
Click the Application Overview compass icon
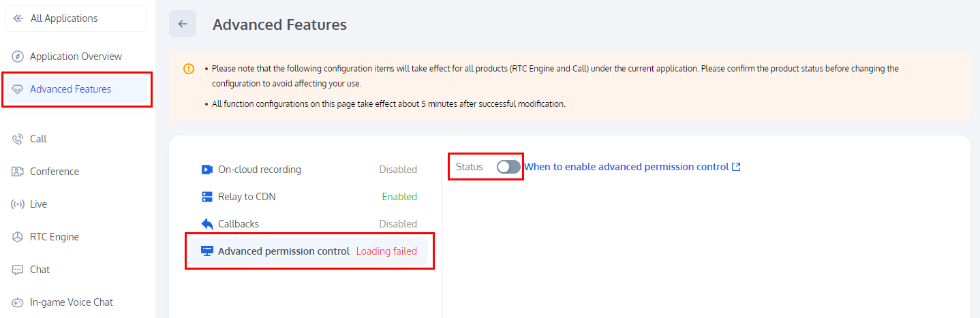coord(18,57)
